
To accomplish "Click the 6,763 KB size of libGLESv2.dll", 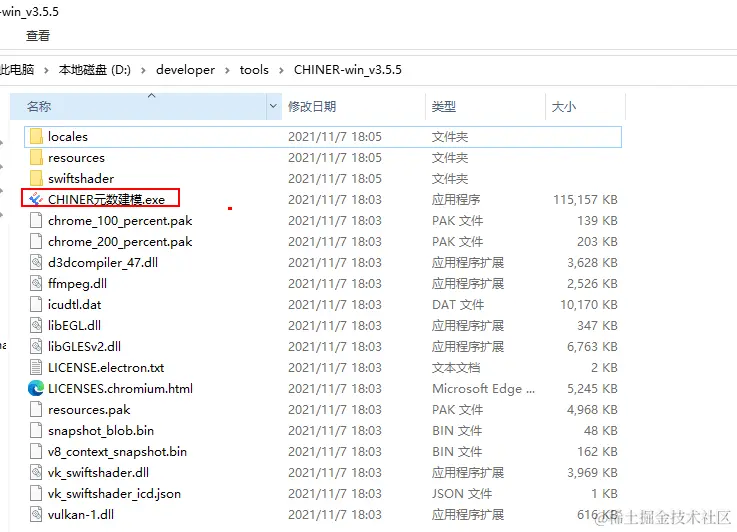I will coord(592,346).
